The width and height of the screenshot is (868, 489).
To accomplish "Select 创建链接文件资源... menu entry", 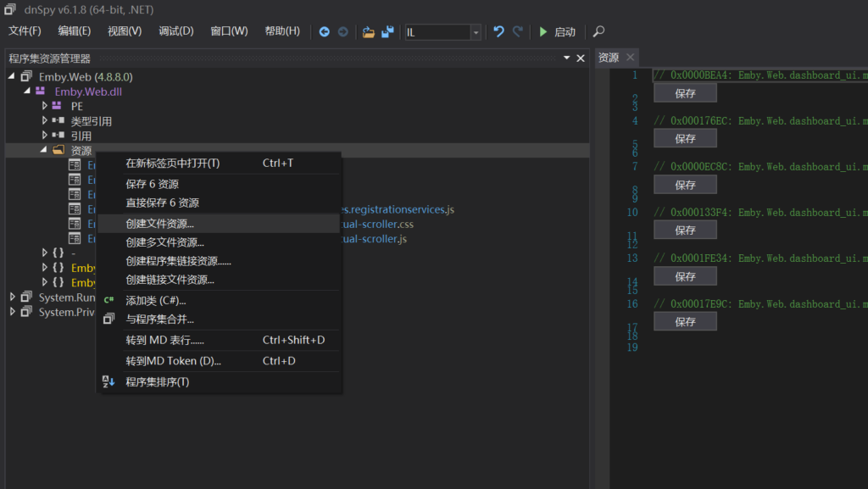I will pyautogui.click(x=220, y=280).
